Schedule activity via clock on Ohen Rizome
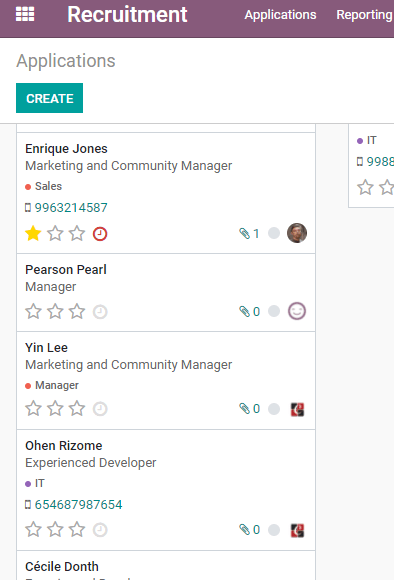This screenshot has height=580, width=394. tap(100, 530)
